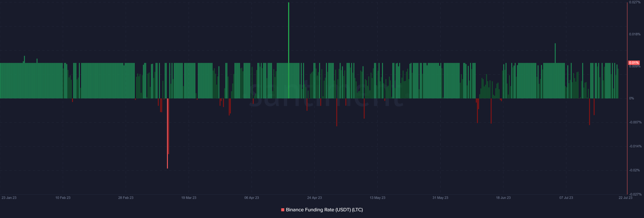
Task: Click the Binance Funding Rate legend label
Action: click(x=324, y=210)
